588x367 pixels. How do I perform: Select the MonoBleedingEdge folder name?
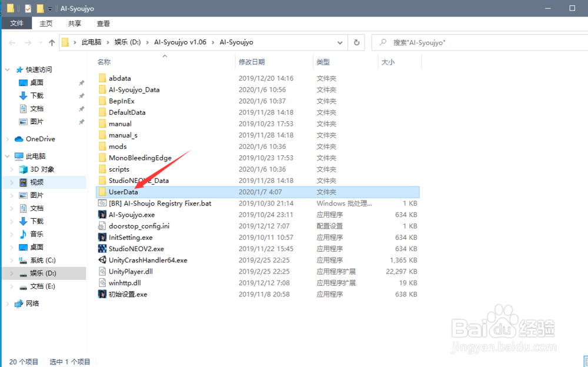coord(140,158)
